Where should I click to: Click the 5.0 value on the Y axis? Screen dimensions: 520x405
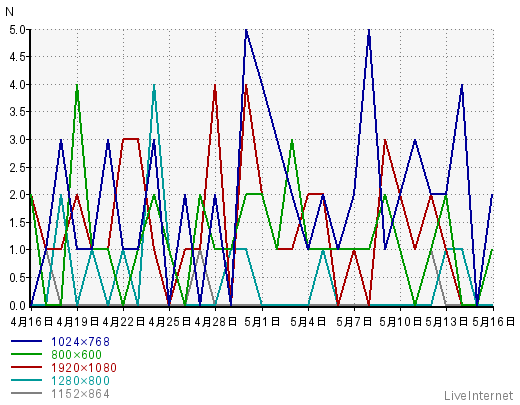pos(18,30)
